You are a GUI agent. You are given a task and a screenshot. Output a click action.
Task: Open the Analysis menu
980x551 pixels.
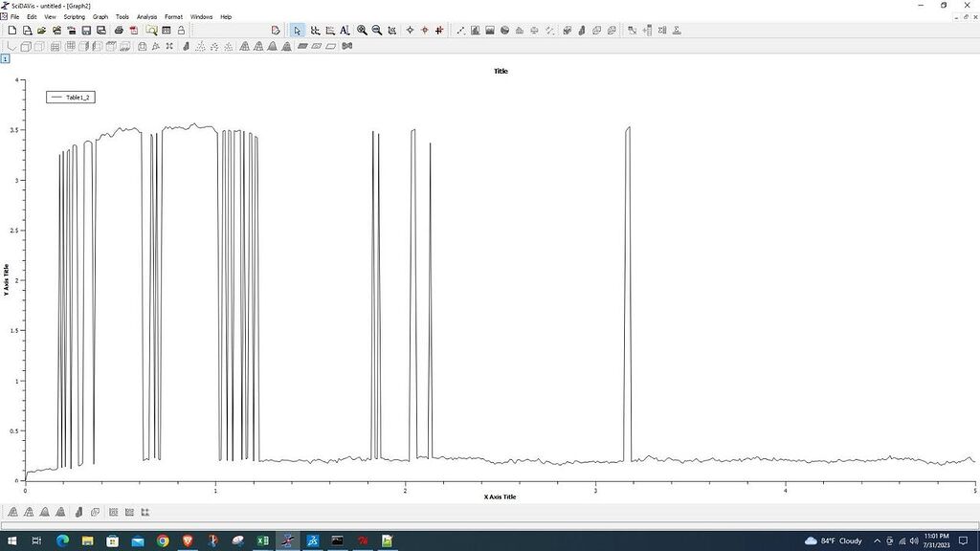(145, 16)
